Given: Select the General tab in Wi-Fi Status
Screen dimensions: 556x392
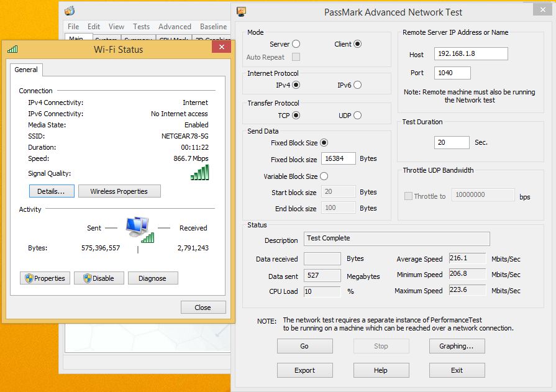Looking at the screenshot, I should 26,70.
